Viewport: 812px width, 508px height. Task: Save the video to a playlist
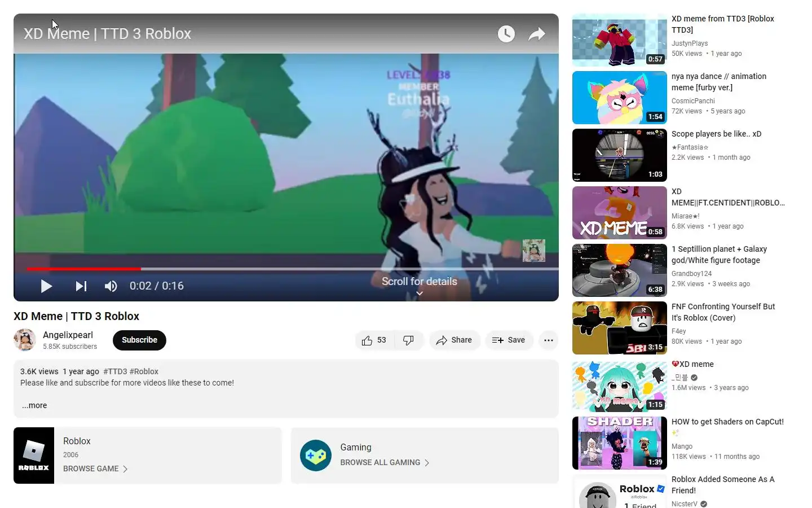point(509,340)
